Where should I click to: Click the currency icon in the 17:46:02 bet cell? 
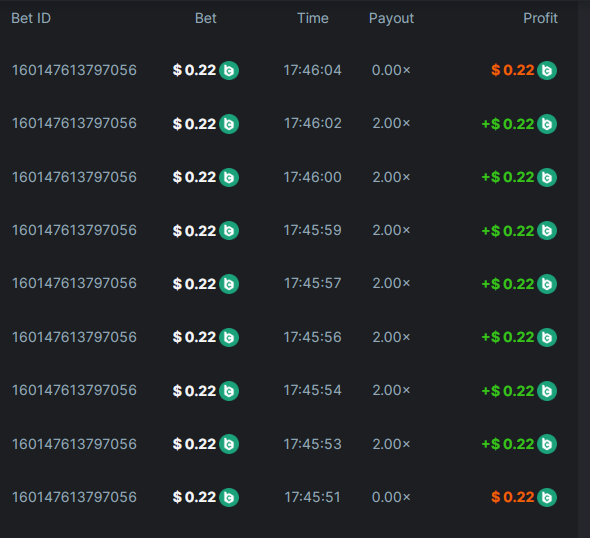(x=229, y=124)
